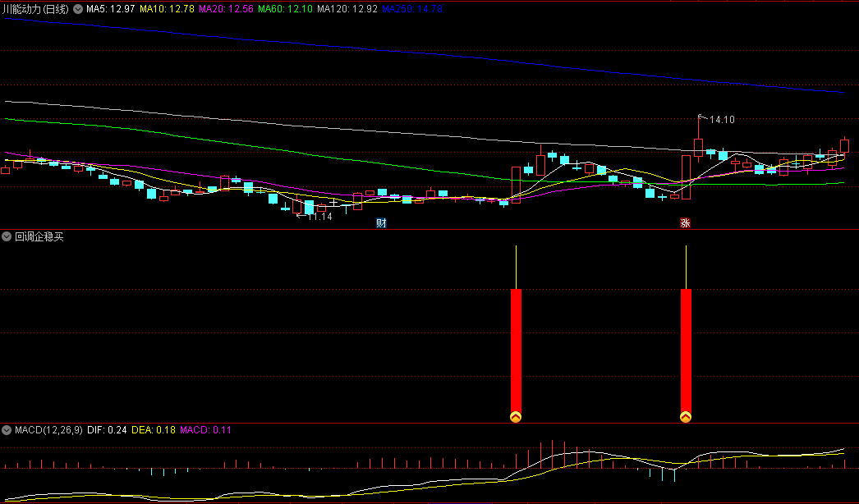Screen dimensions: 859x504
Task: Click the MA250: 14.78 label
Action: click(x=412, y=9)
